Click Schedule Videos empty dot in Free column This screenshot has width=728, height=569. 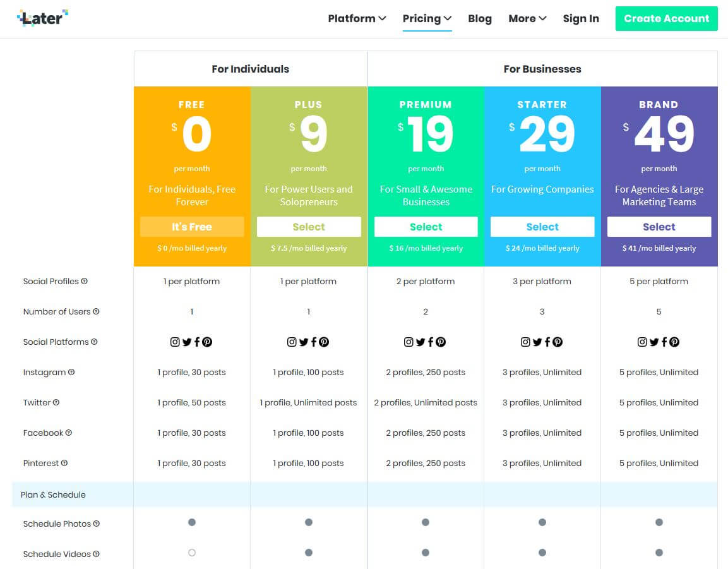coord(192,553)
